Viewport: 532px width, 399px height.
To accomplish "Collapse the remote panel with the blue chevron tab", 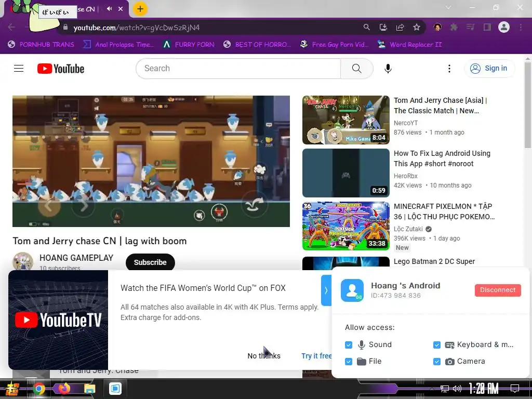I will point(326,290).
